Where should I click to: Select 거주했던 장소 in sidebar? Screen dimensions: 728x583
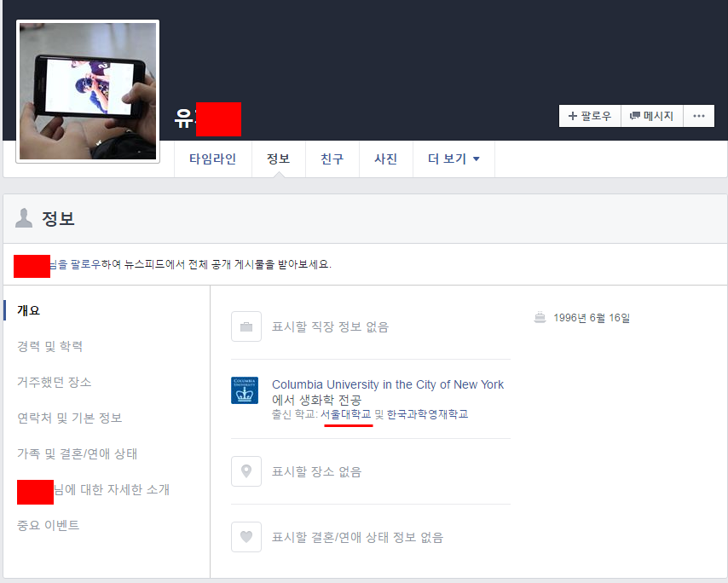pyautogui.click(x=55, y=382)
